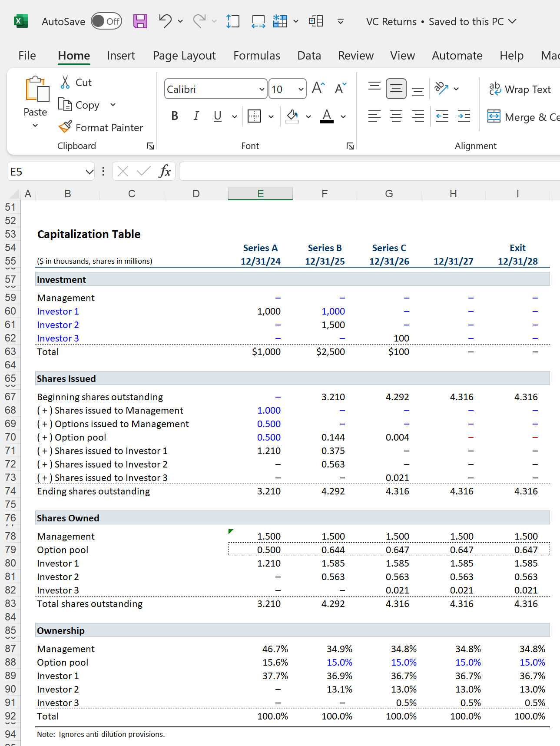The image size is (560, 746).
Task: Click the Increase Indent icon
Action: click(464, 116)
